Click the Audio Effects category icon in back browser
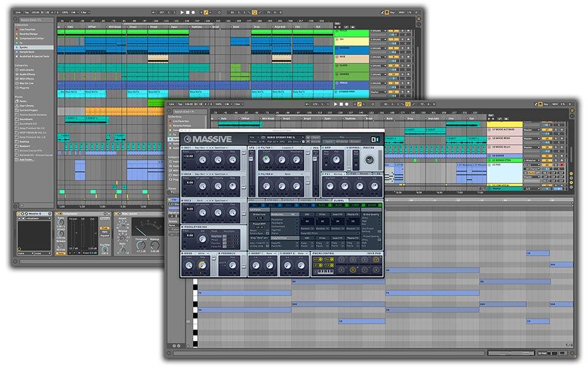This screenshot has width=588, height=368. [x=17, y=74]
